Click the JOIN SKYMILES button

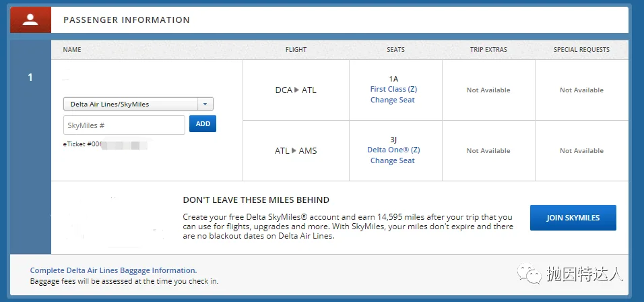[573, 218]
